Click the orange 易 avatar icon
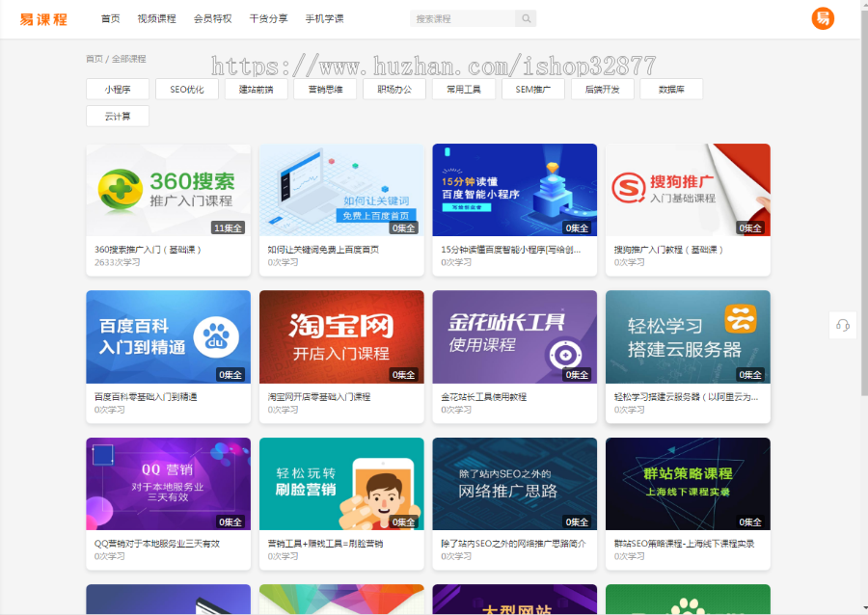 pos(822,17)
